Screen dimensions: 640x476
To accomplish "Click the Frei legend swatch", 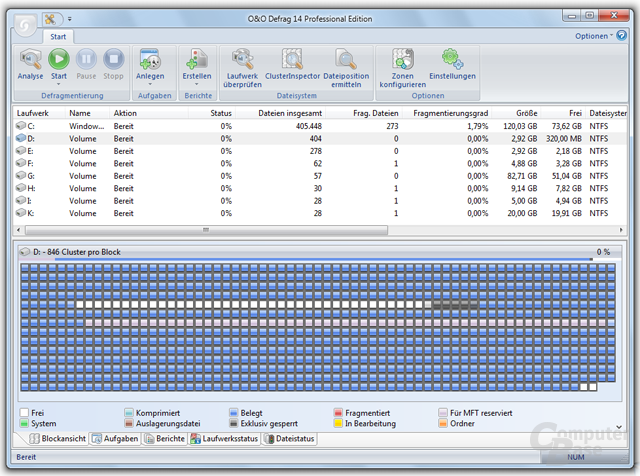I will point(24,413).
